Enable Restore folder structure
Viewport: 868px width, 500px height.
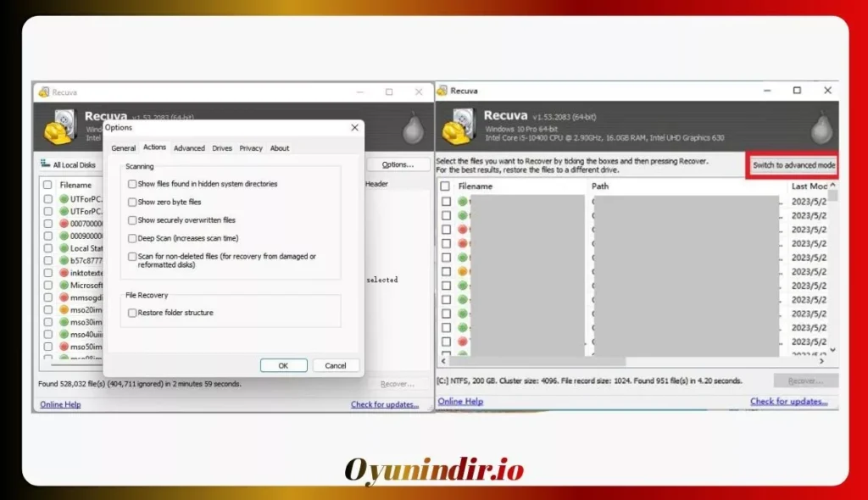[x=131, y=313]
